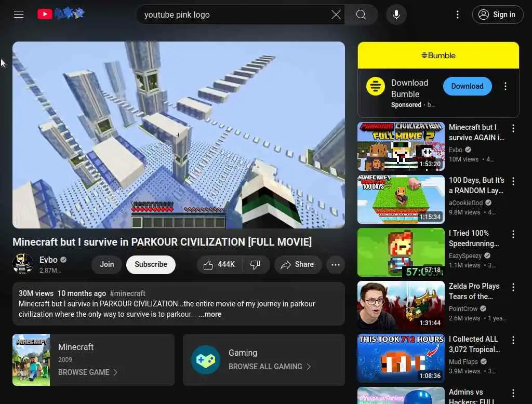Click the 'Minecraft' game title text
The width and height of the screenshot is (532, 404).
coord(76,347)
